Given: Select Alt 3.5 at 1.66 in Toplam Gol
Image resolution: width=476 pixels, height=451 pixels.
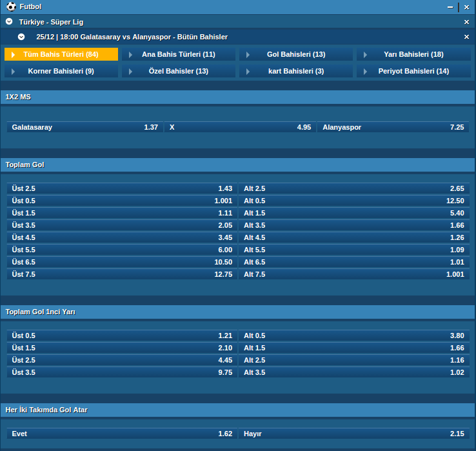Looking at the screenshot, I should pyautogui.click(x=354, y=225).
